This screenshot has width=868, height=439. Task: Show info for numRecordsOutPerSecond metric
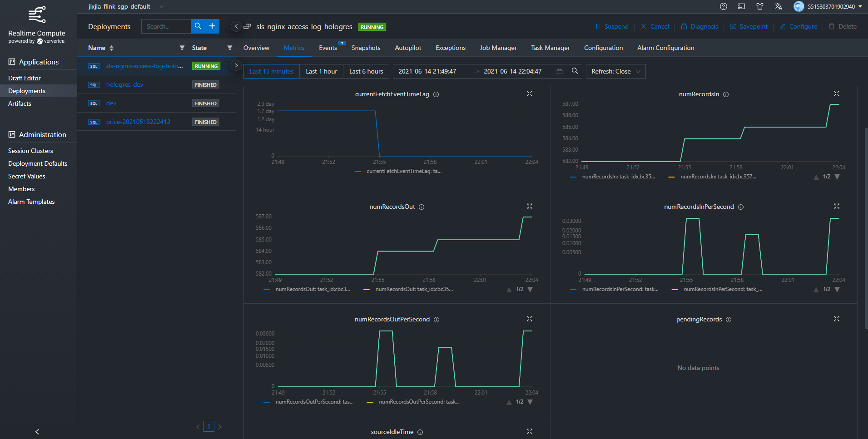[436, 320]
